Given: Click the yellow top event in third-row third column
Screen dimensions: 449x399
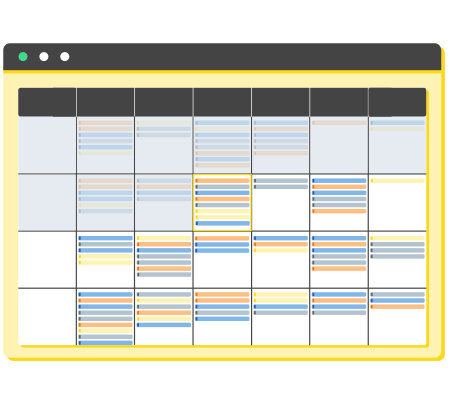Looking at the screenshot, I should click(164, 238).
